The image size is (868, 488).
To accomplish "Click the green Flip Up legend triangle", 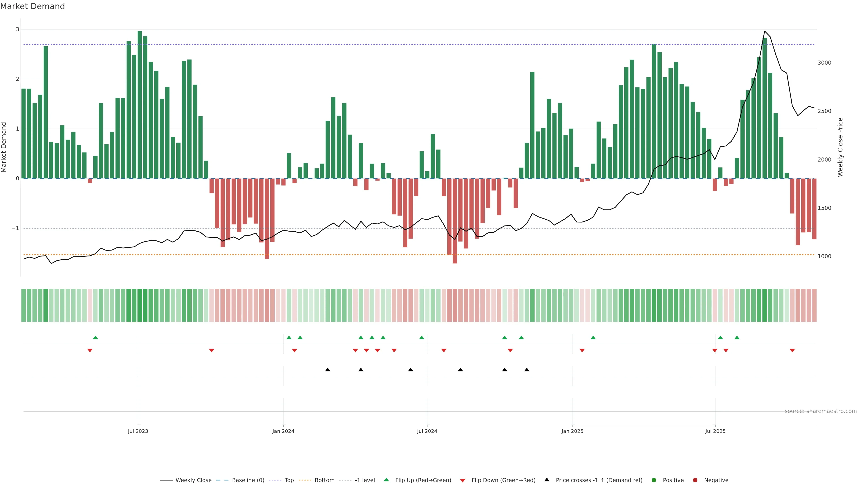I will pyautogui.click(x=386, y=480).
